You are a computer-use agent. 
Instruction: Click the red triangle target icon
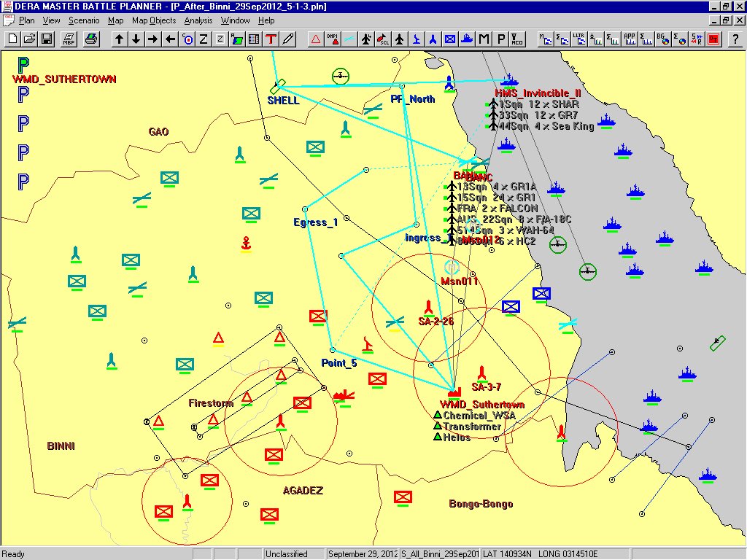tap(316, 39)
